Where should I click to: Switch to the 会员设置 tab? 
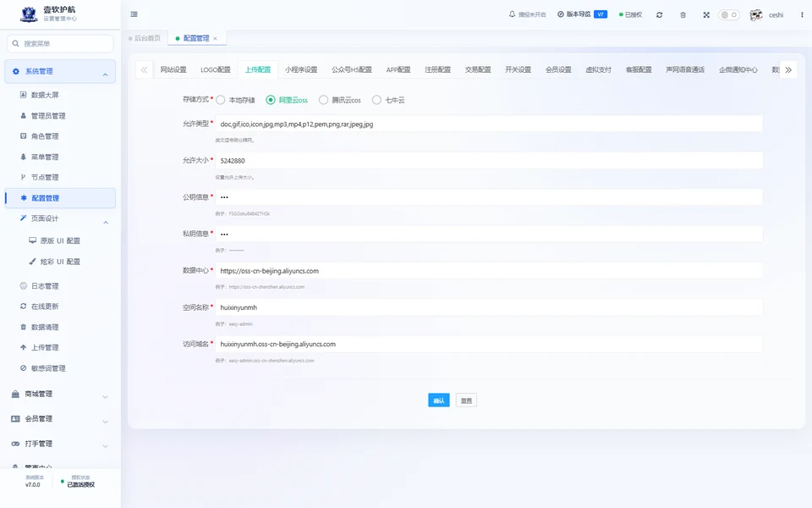tap(558, 69)
